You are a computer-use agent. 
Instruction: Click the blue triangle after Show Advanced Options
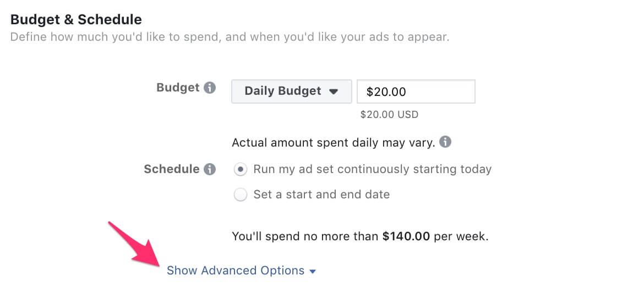313,272
